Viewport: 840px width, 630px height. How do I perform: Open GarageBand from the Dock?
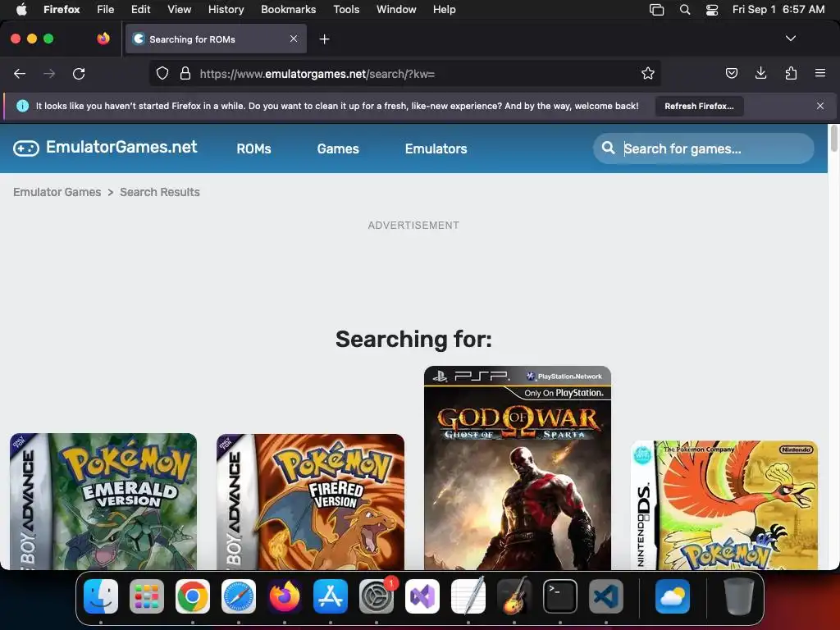[514, 596]
